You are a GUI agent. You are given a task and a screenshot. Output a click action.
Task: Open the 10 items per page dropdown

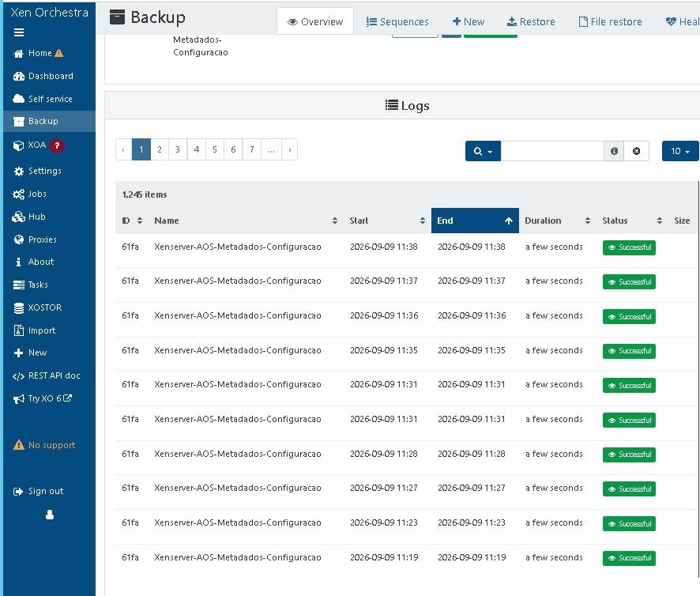coord(680,151)
